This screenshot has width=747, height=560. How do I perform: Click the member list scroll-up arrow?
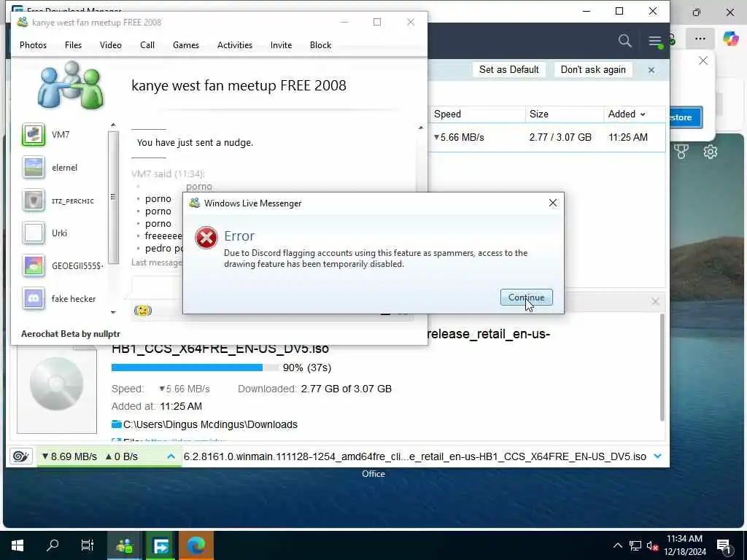(x=113, y=125)
